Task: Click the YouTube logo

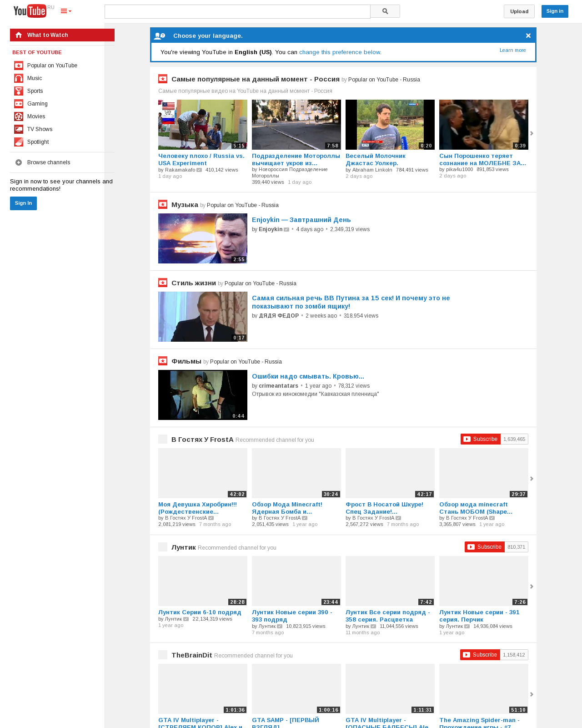Action: point(30,11)
